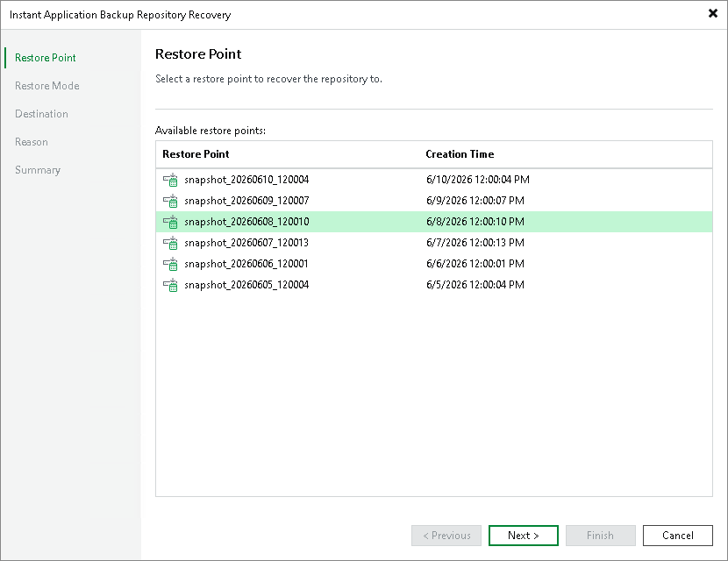Select restore point snapshot_20260605_120004
The image size is (728, 561).
tap(433, 285)
